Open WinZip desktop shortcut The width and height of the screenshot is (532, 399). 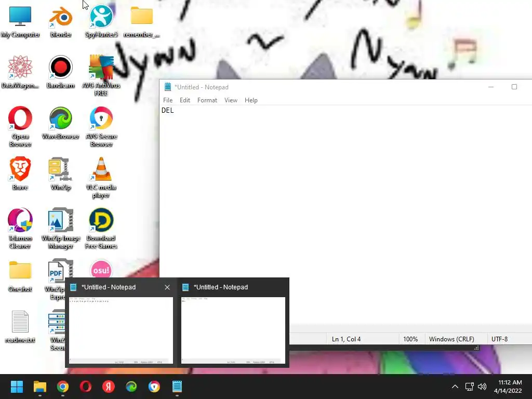tap(60, 174)
